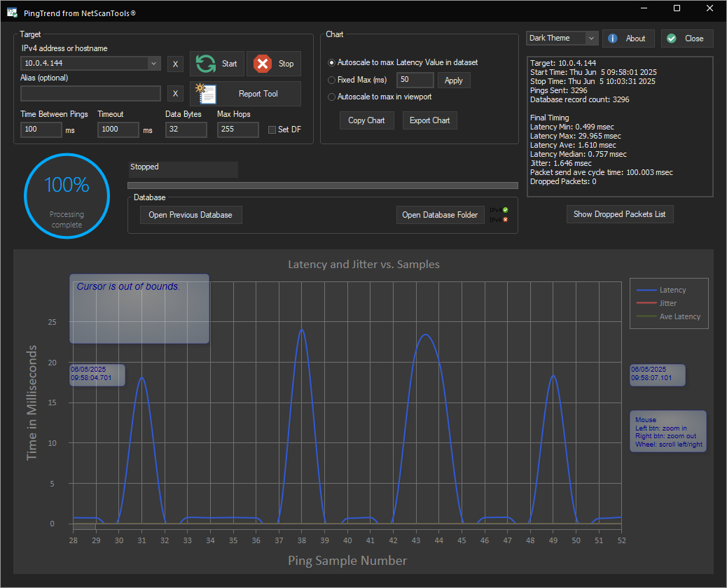727x588 pixels.
Task: Click the Report Tool document icon
Action: (x=207, y=94)
